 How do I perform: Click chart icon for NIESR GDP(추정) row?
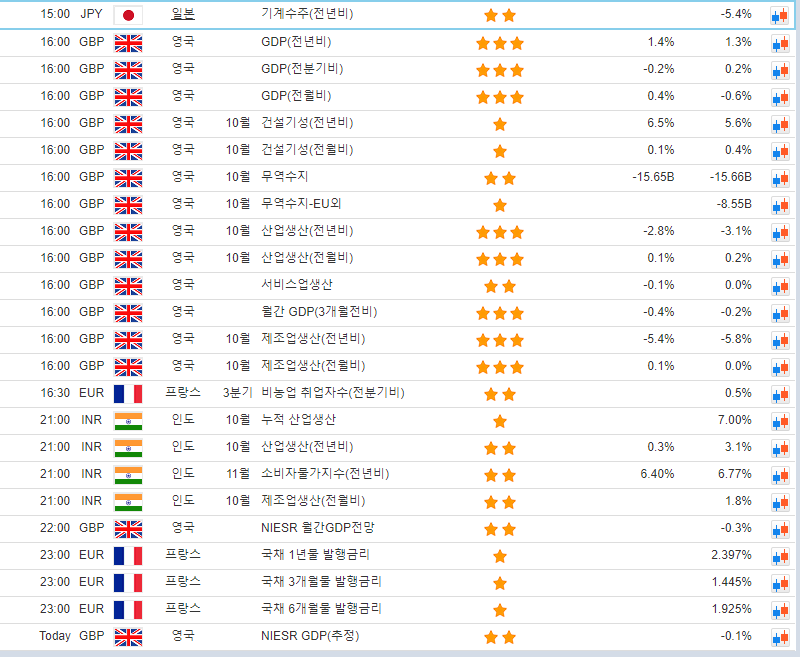pos(779,637)
